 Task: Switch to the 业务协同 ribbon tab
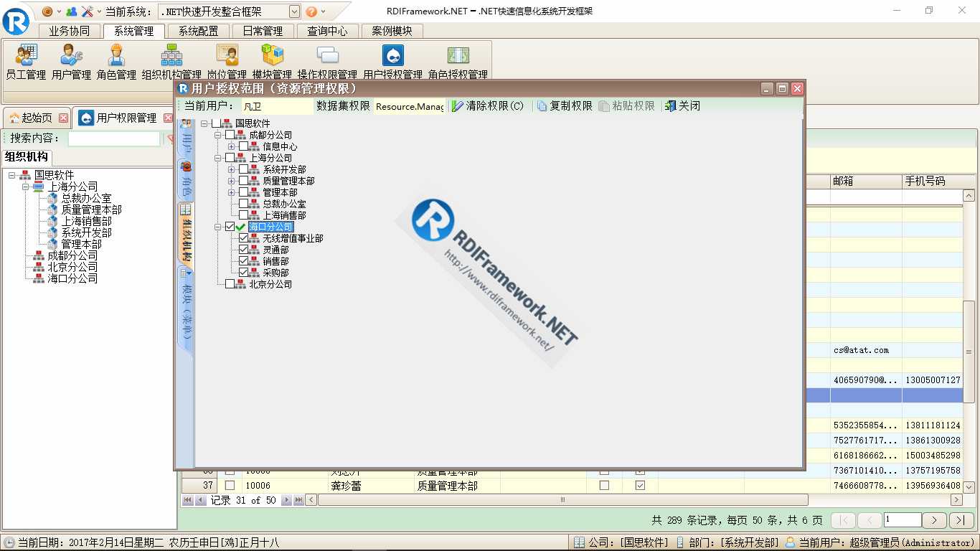coord(70,31)
